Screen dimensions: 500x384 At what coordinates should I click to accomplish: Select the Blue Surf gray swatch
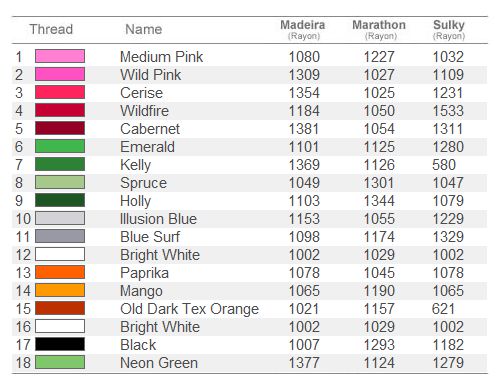coord(60,236)
